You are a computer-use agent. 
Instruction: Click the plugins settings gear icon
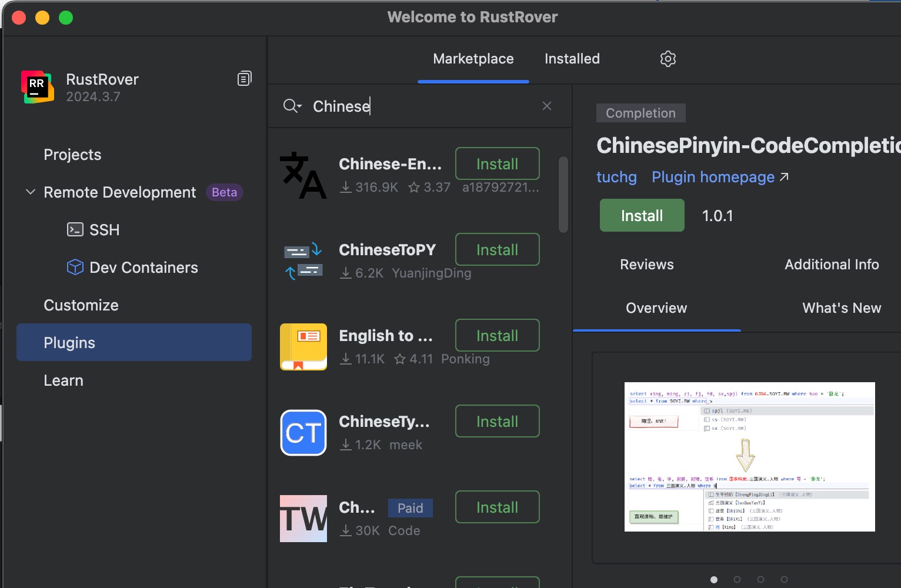pos(668,59)
